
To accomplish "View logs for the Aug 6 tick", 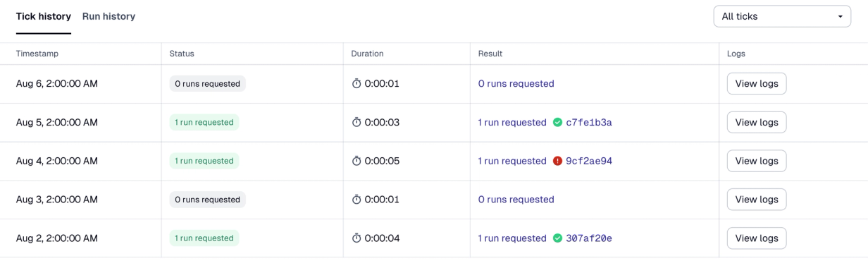I will [757, 84].
